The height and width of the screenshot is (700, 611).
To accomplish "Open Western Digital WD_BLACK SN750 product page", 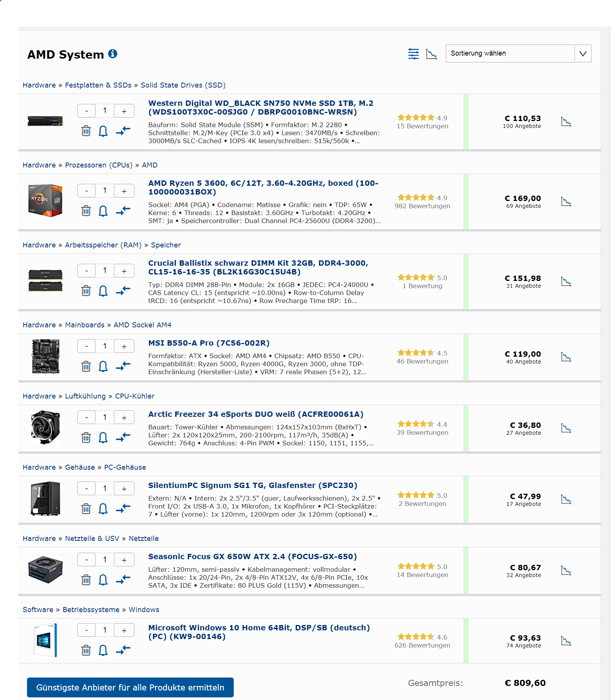I will (261, 107).
